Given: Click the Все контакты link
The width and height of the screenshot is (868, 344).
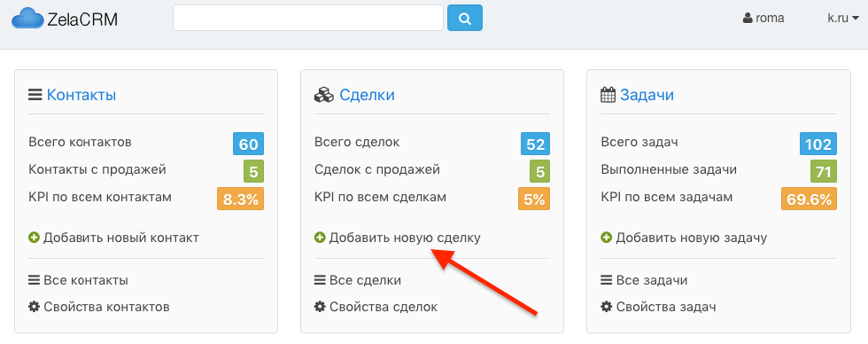Looking at the screenshot, I should (x=86, y=280).
